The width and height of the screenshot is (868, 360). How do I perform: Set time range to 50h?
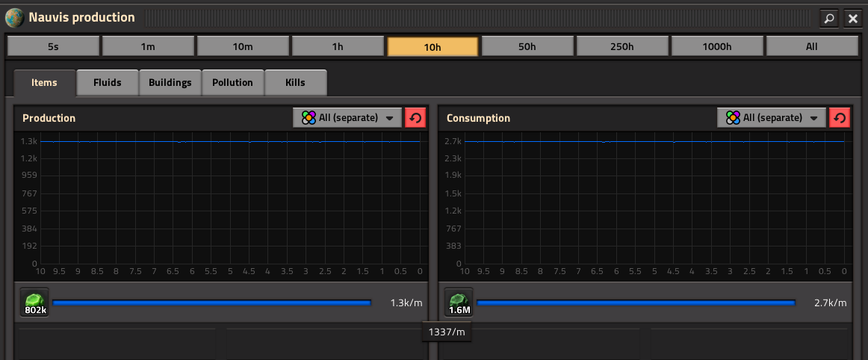[x=527, y=46]
